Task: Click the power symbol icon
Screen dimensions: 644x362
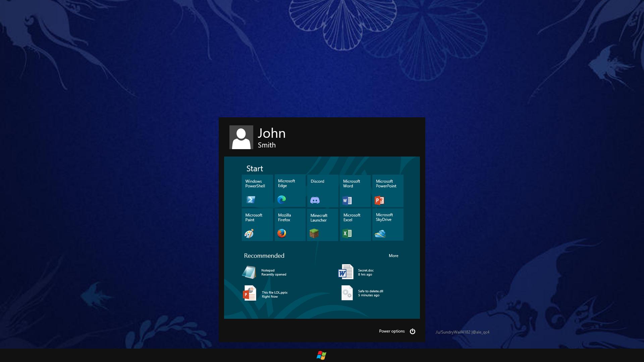Action: (413, 331)
